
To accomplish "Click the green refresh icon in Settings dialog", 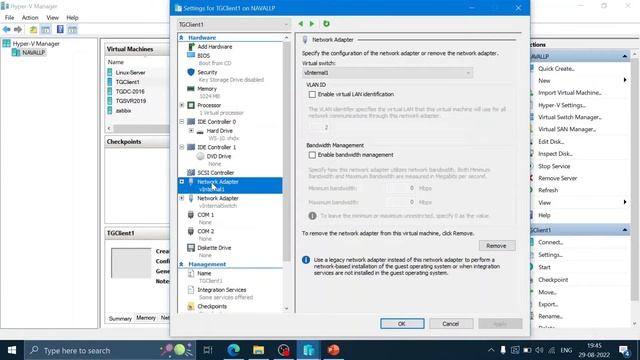I will (x=326, y=24).
